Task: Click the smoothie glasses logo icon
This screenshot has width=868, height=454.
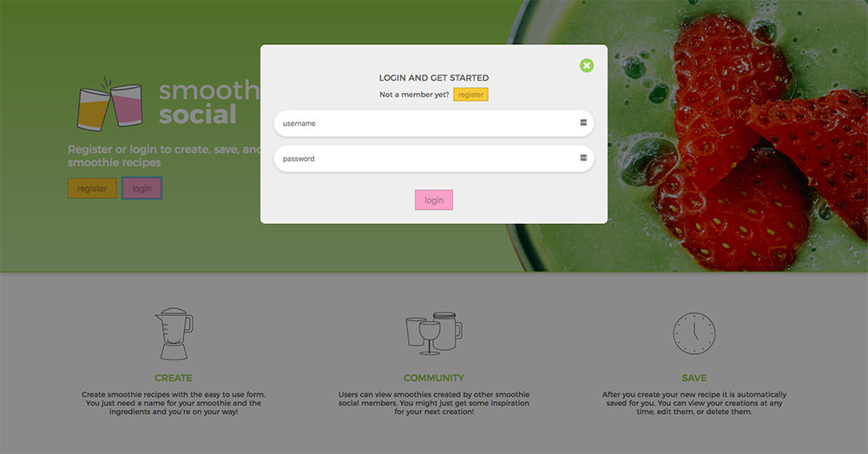Action: click(x=109, y=104)
